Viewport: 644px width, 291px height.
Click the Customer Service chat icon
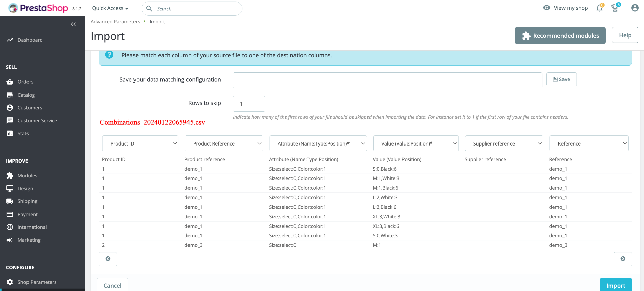pyautogui.click(x=10, y=120)
